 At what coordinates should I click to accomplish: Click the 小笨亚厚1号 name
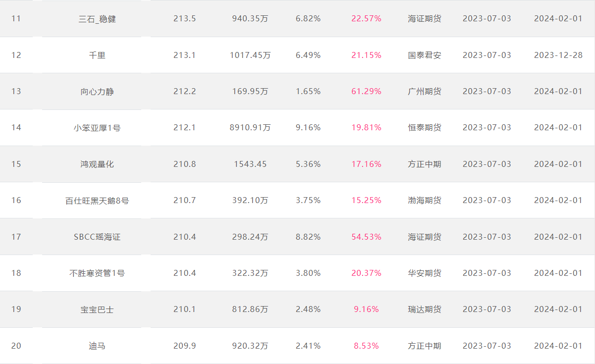tap(97, 128)
